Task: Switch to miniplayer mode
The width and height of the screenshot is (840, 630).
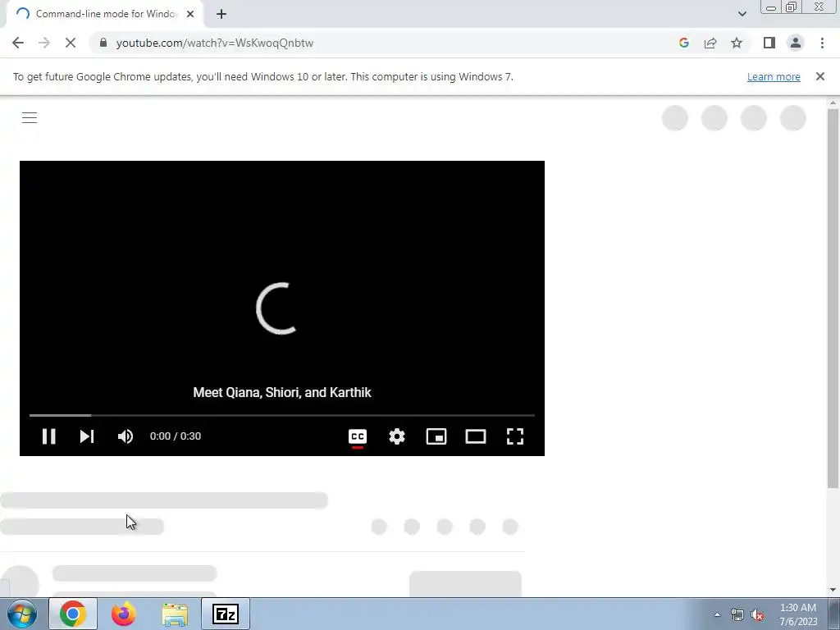Action: click(436, 436)
